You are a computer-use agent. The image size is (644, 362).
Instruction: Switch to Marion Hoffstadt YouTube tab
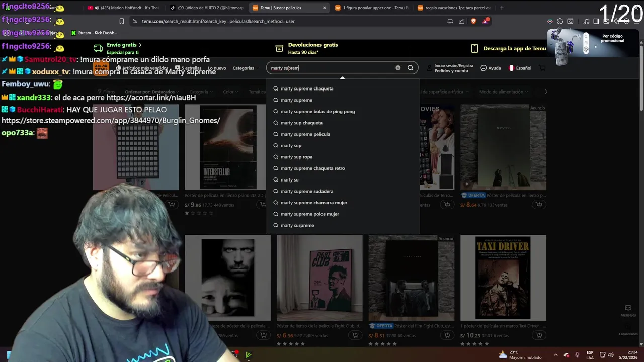click(123, 8)
